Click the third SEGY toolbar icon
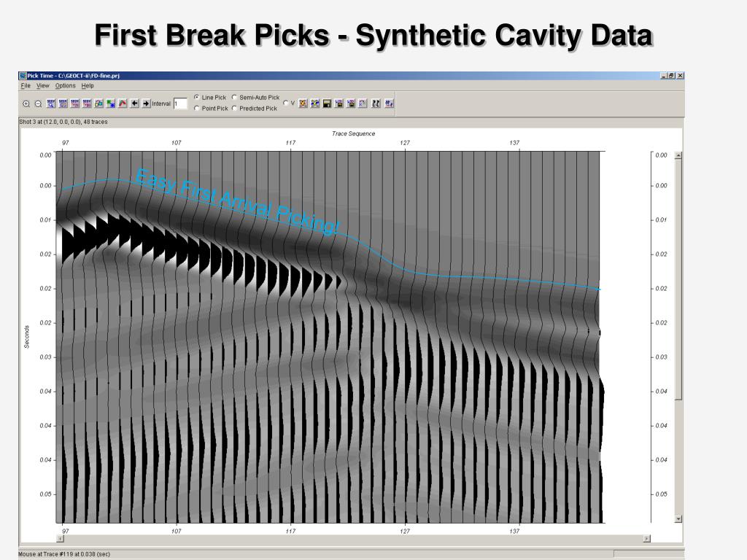This screenshot has height=560, width=747. coord(75,104)
